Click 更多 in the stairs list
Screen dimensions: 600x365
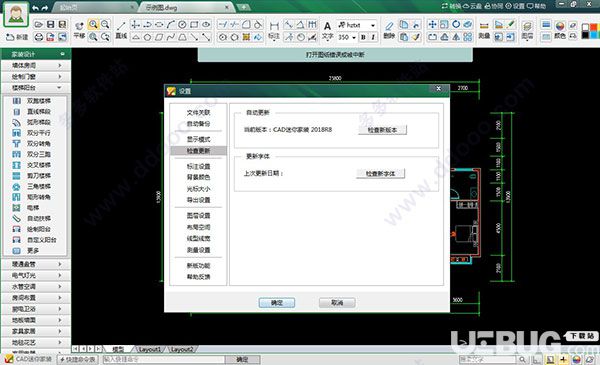tap(34, 251)
